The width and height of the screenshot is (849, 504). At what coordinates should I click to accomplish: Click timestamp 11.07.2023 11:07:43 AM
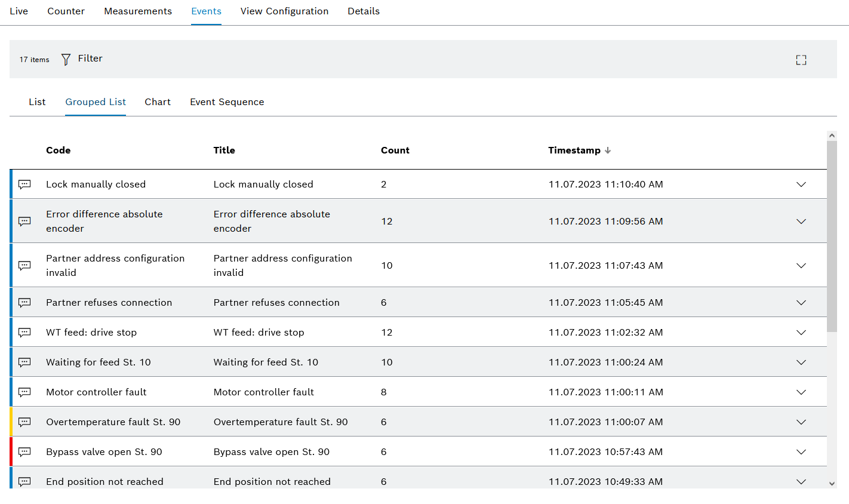pyautogui.click(x=606, y=266)
